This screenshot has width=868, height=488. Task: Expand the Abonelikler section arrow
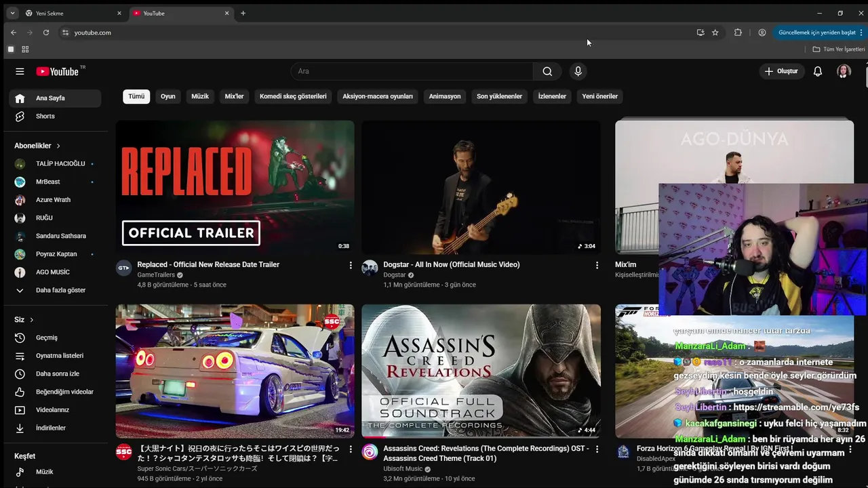[58, 146]
